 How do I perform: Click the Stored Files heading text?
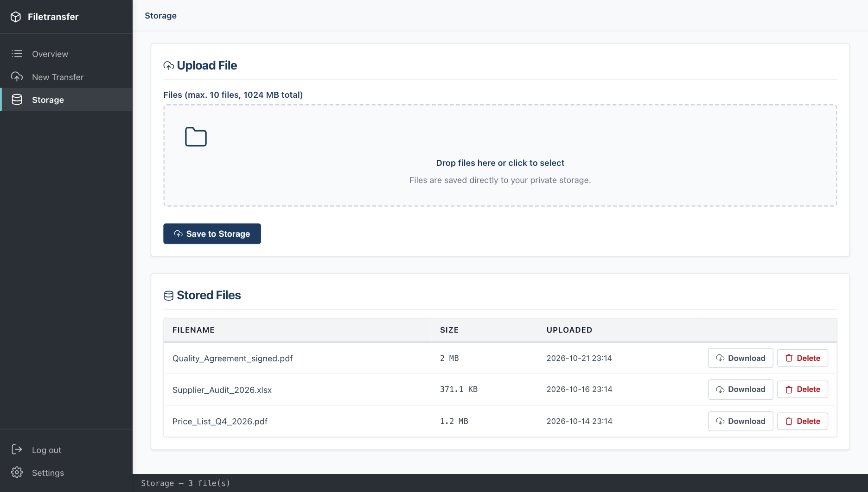209,296
